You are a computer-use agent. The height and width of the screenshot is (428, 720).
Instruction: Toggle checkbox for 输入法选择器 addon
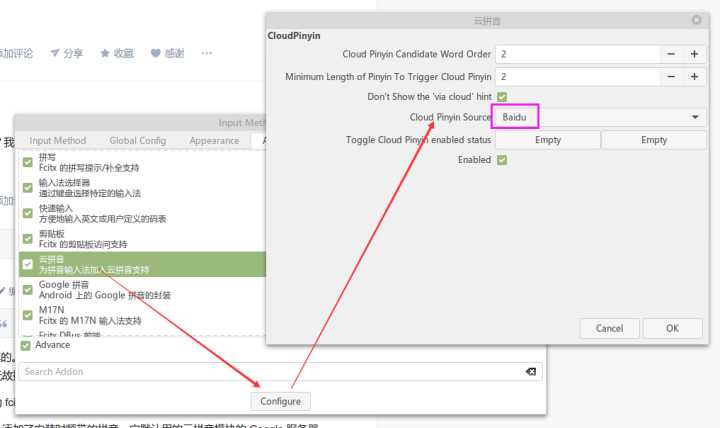tap(28, 187)
